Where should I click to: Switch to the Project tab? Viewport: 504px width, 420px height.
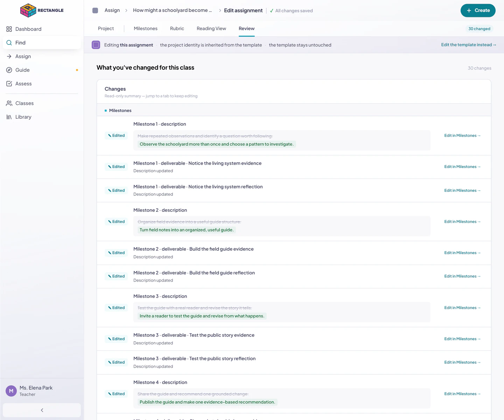[106, 29]
